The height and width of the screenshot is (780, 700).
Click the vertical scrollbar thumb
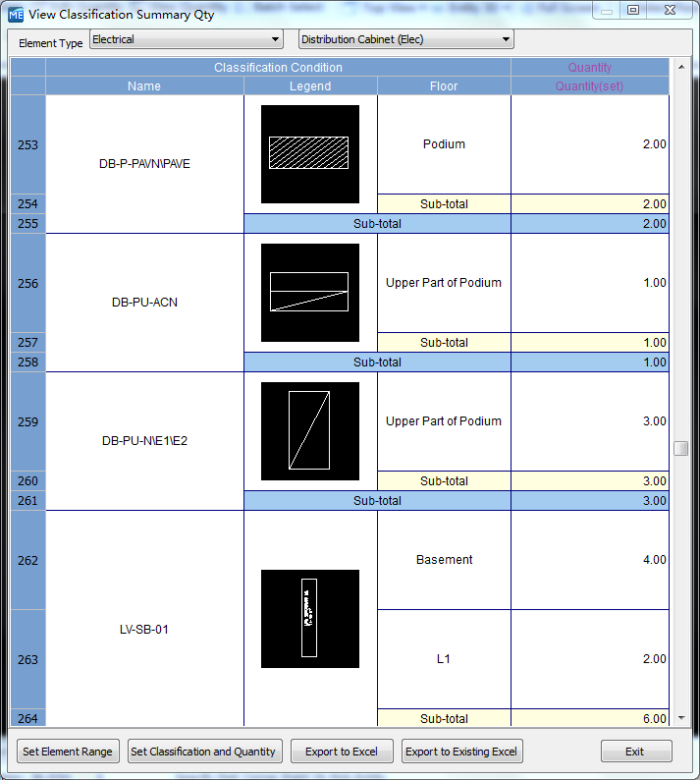680,448
